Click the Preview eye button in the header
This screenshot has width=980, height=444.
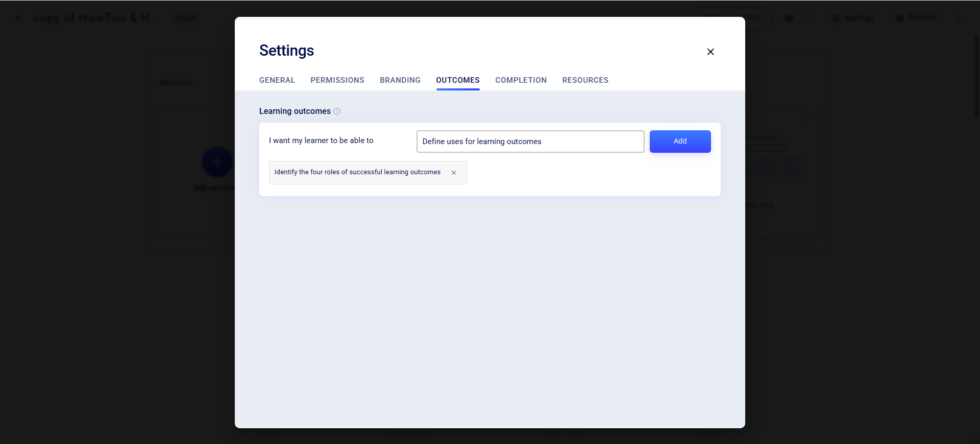click(916, 18)
